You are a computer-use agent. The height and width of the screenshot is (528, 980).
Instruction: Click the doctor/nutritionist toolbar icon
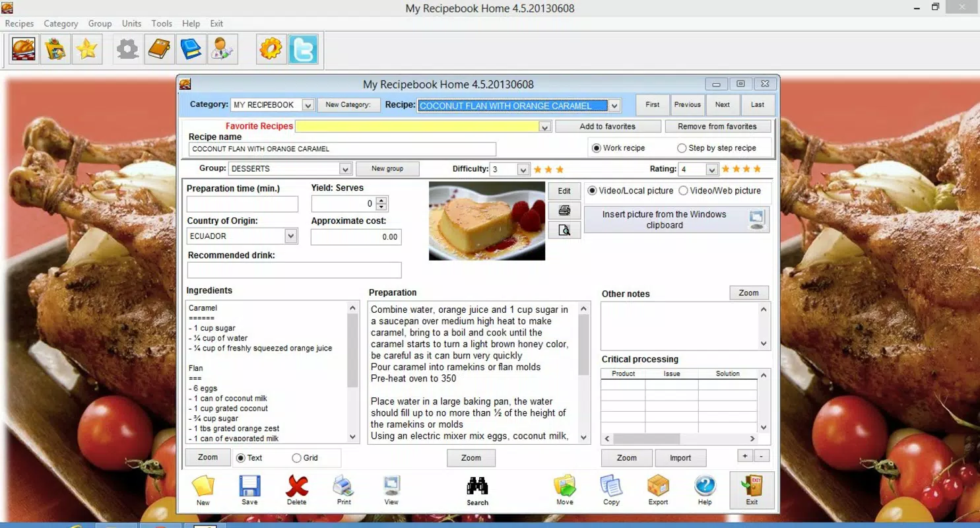(222, 49)
